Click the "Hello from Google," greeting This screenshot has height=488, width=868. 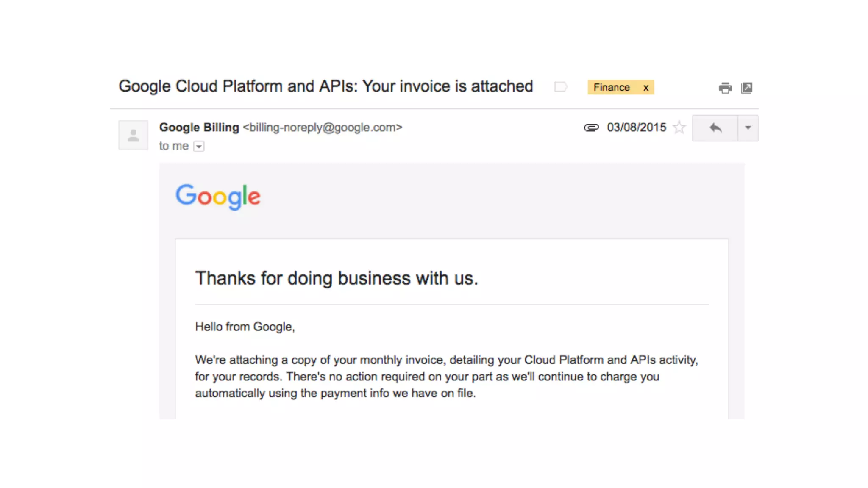tap(245, 327)
